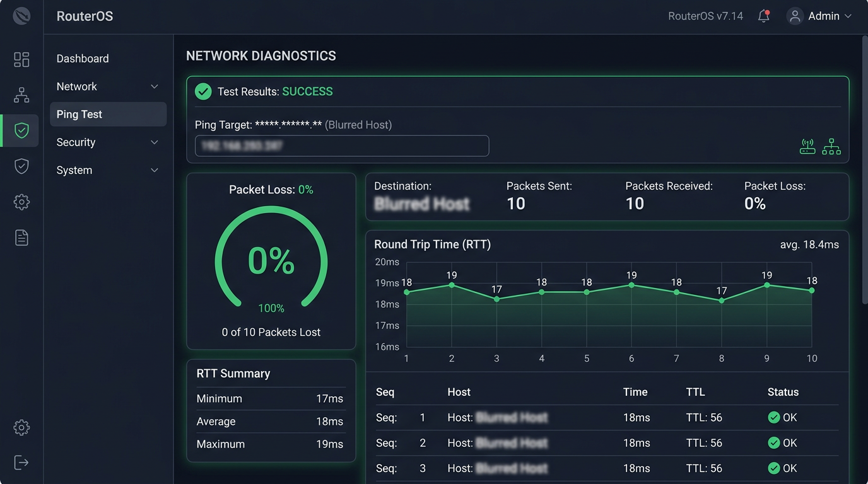Viewport: 868px width, 484px height.
Task: Click the Maximum 19ms row in RTT Summary
Action: pos(270,444)
